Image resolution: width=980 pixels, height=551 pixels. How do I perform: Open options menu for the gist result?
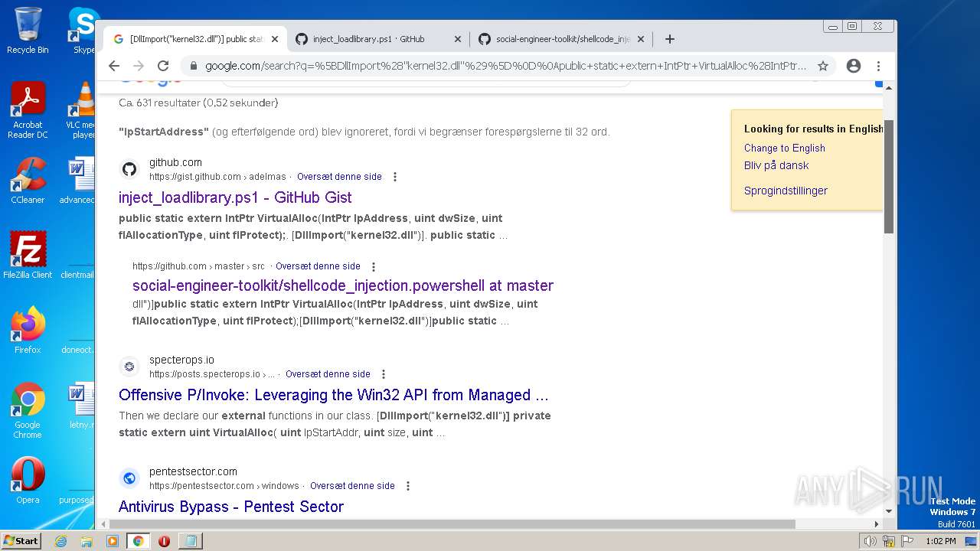point(395,177)
